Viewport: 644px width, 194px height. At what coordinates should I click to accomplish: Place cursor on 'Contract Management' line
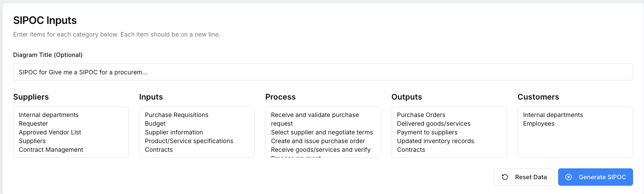(51, 150)
